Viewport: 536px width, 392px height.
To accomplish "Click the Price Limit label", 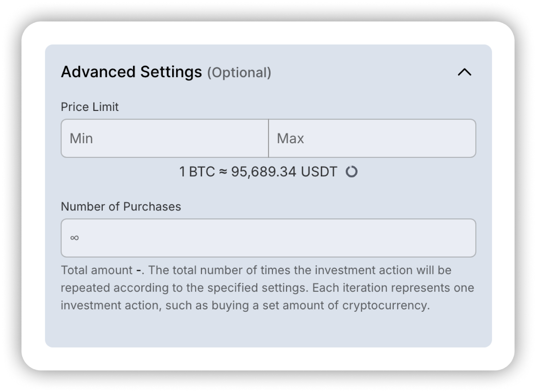I will click(x=89, y=107).
